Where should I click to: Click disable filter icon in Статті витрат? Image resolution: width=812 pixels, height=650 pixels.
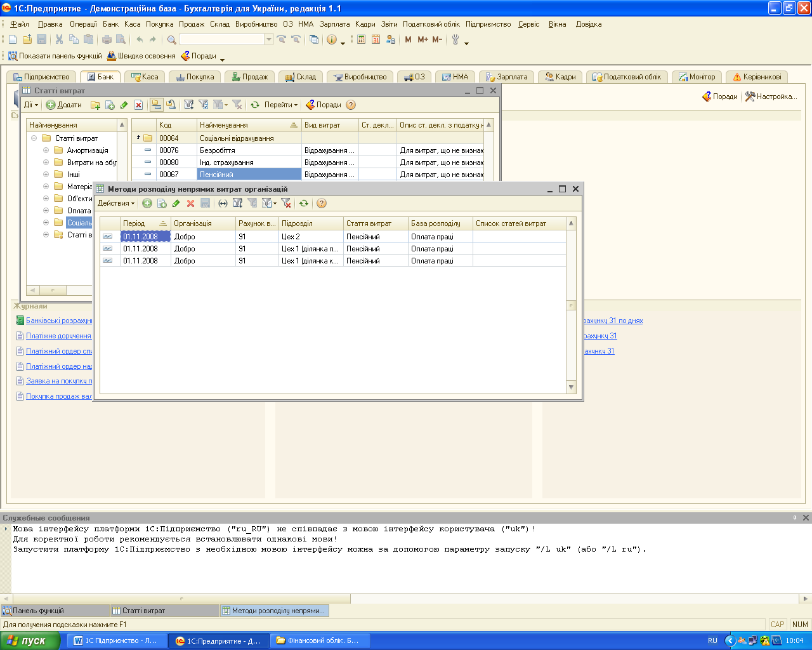237,105
